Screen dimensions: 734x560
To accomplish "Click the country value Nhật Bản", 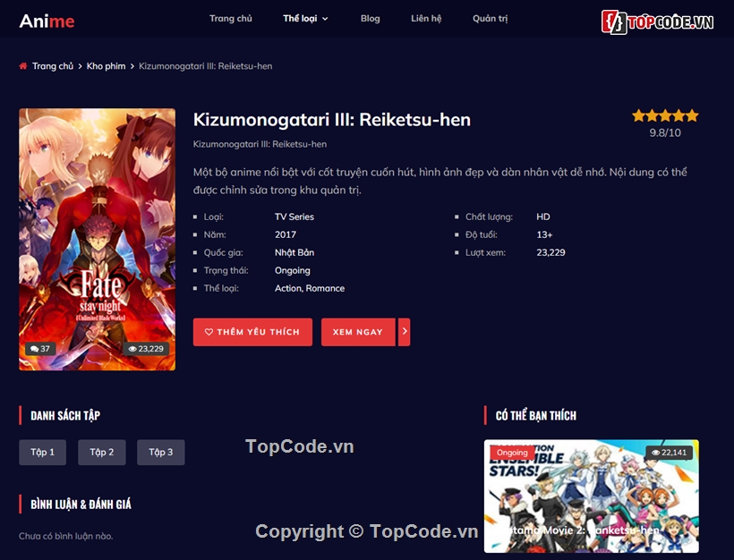I will 294,252.
